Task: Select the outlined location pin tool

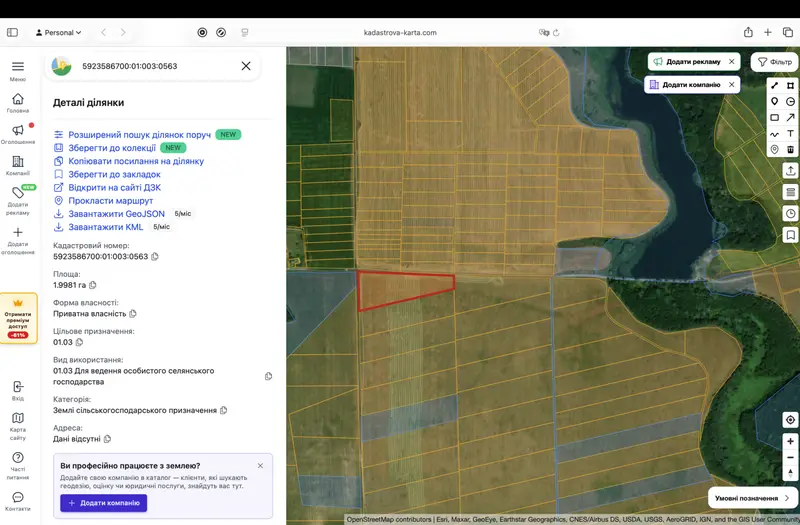Action: click(x=774, y=149)
